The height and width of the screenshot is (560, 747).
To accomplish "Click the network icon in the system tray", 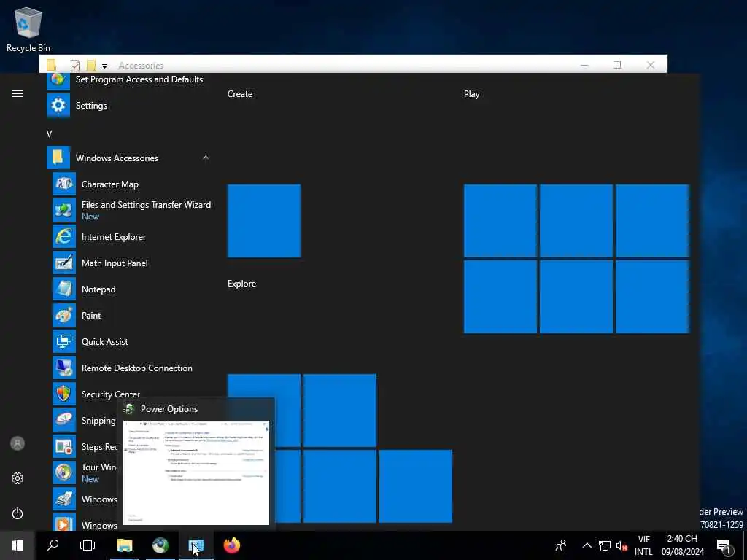I will point(605,545).
